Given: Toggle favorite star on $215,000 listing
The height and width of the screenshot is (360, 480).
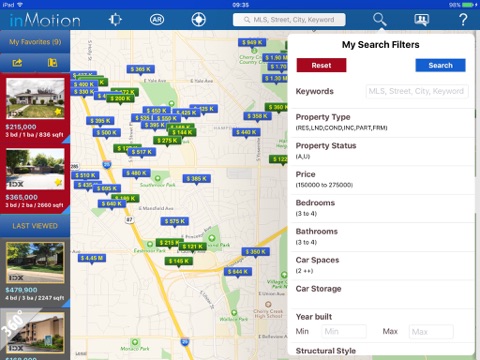Looking at the screenshot, I should [58, 112].
